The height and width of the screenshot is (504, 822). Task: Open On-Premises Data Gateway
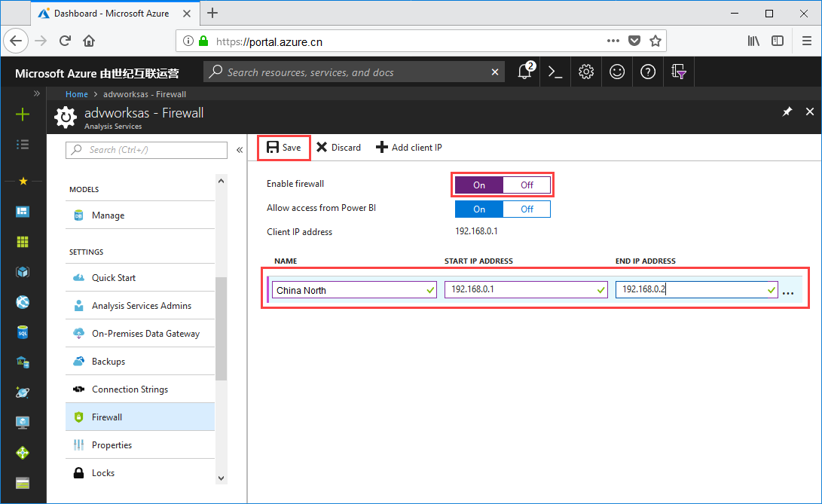click(140, 333)
